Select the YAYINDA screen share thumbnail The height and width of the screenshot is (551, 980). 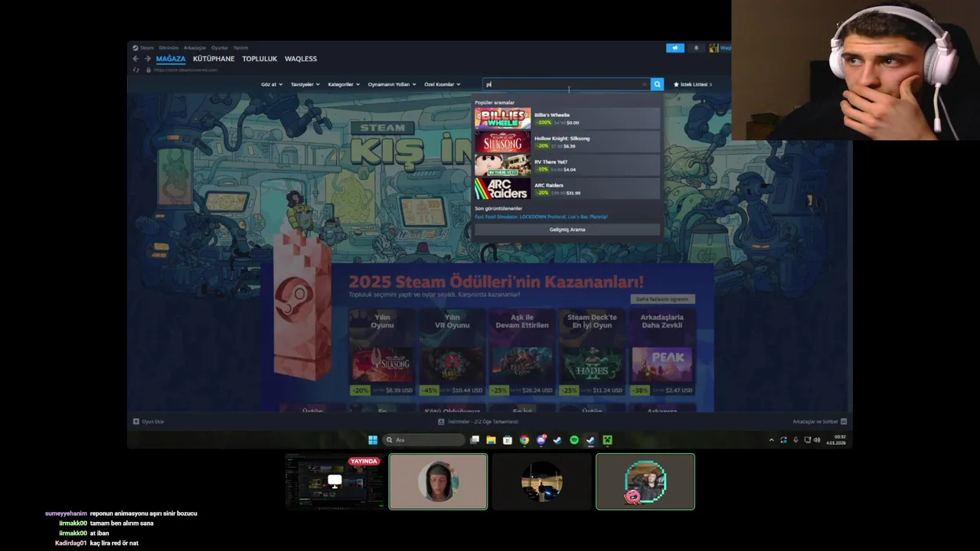pos(335,481)
